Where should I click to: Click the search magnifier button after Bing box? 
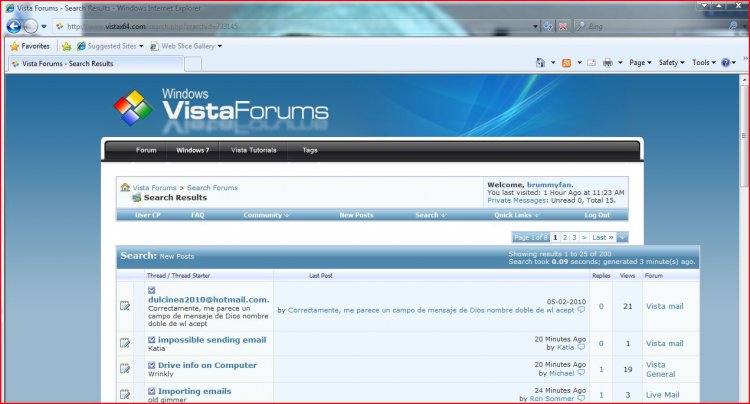point(733,26)
